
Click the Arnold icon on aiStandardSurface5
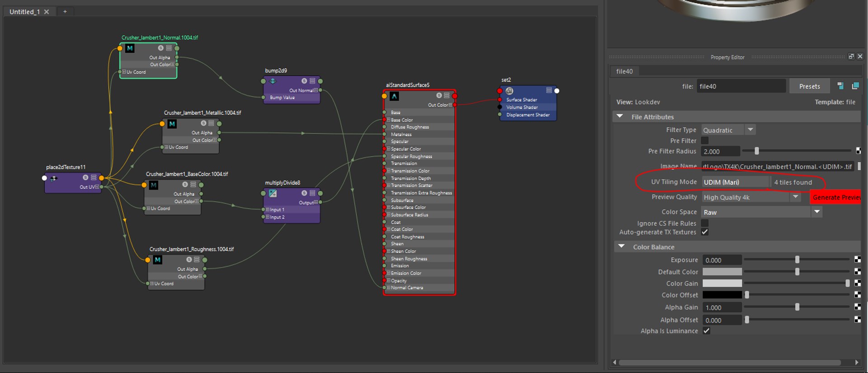[394, 96]
